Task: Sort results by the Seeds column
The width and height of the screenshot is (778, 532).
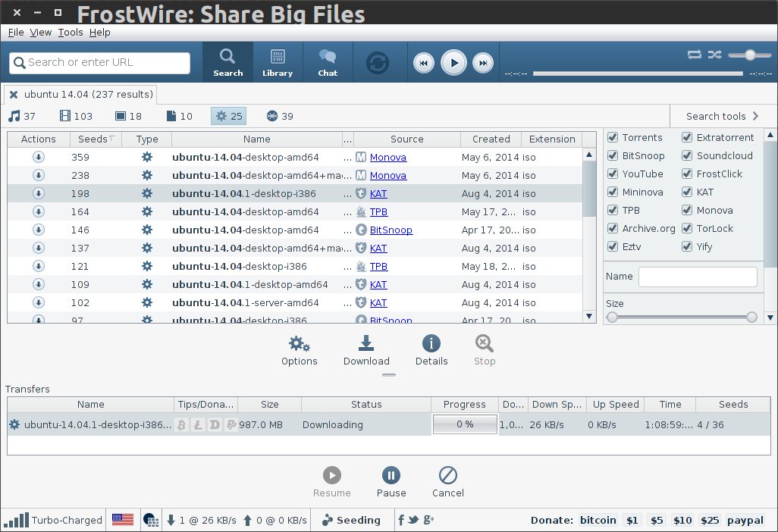Action: point(95,139)
